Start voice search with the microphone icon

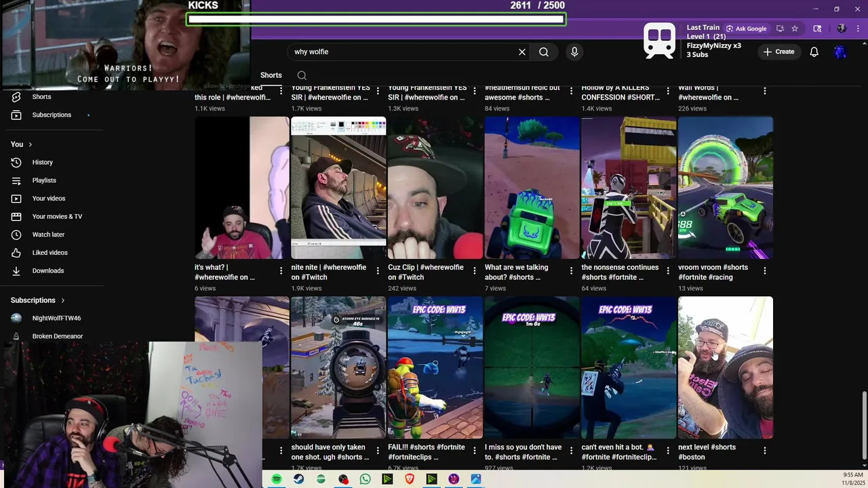(574, 52)
